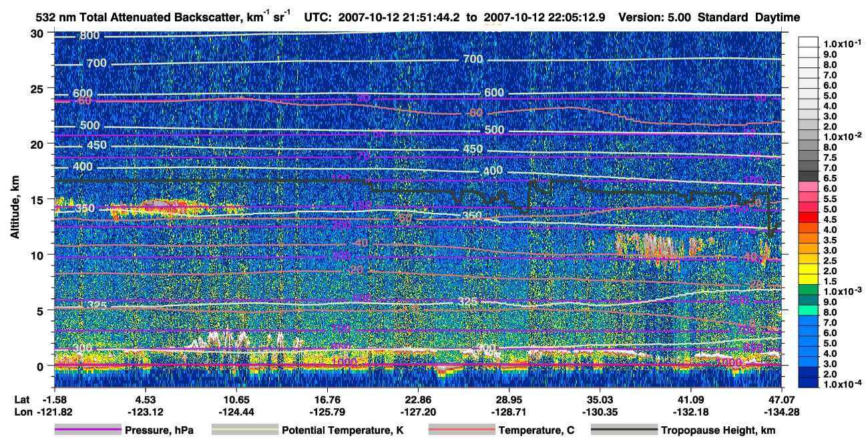The image size is (868, 445).
Task: Click the longitude value '-134.28'
Action: pos(781,411)
